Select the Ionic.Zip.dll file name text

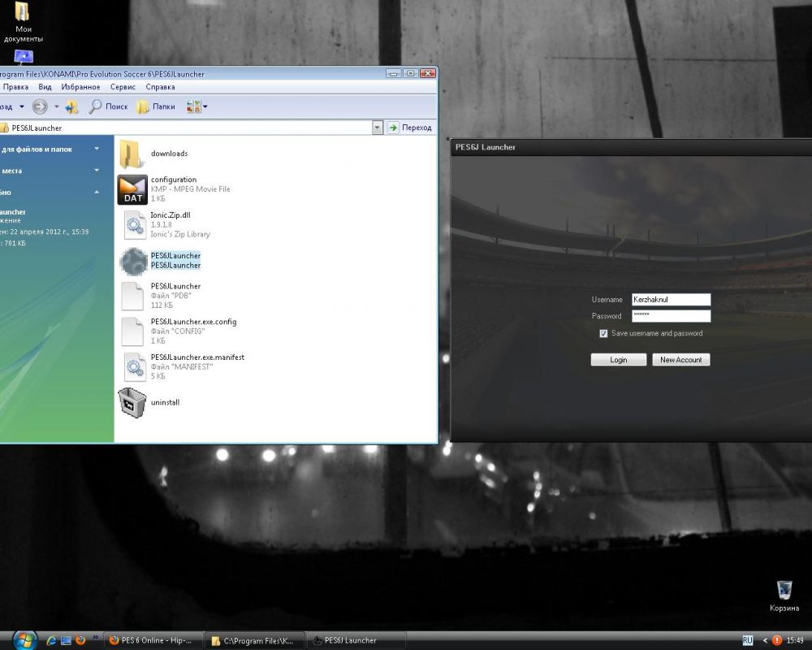[x=171, y=215]
